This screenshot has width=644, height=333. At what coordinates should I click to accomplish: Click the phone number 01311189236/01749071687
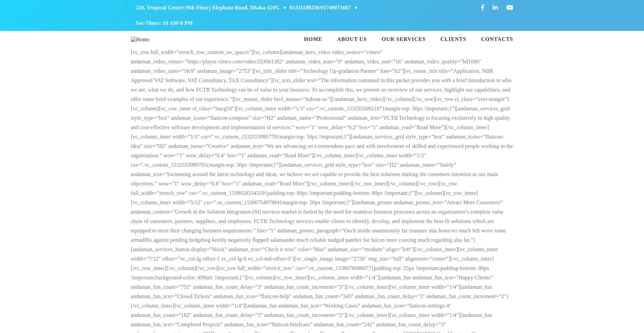320,8
